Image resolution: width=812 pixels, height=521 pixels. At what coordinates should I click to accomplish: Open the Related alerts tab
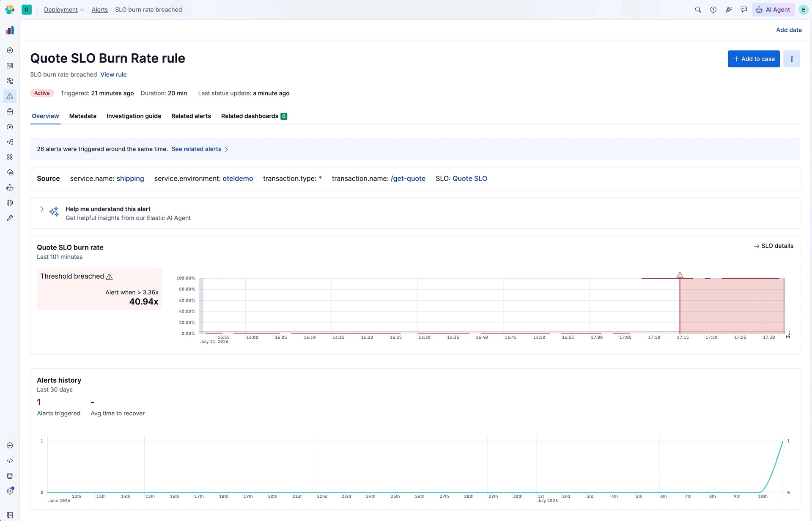point(191,116)
